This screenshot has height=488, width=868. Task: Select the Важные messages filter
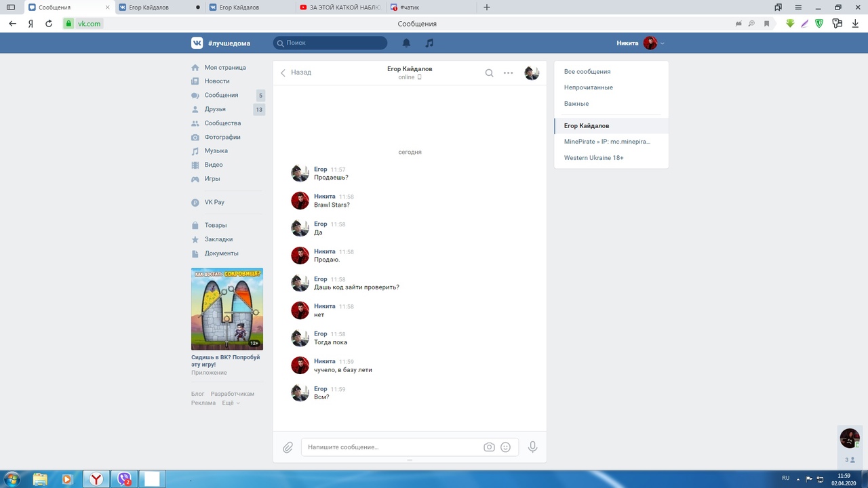[576, 104]
